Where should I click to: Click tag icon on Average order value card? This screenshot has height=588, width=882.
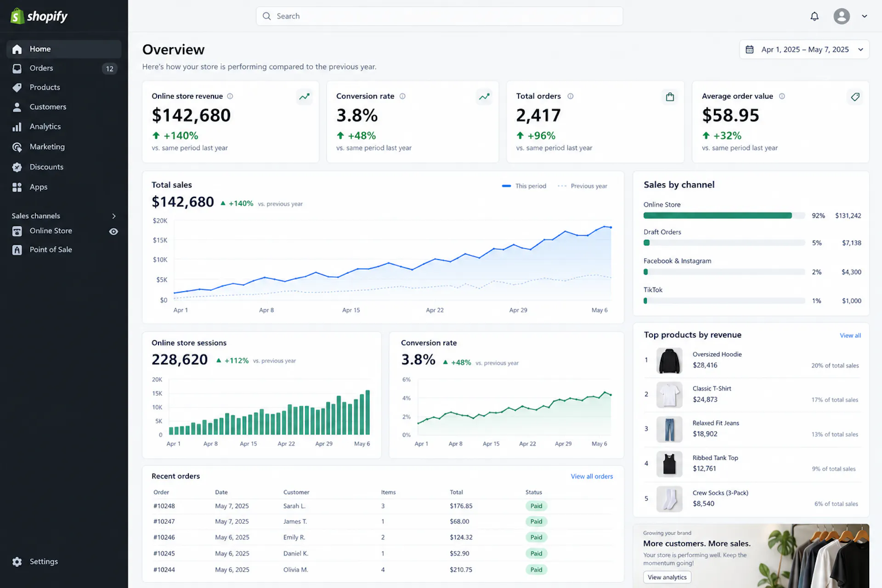[x=855, y=96]
